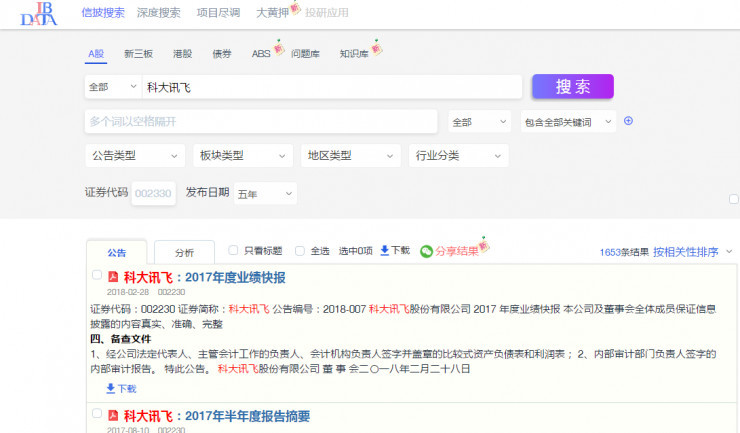Select the 公告 results tab
This screenshot has height=433, width=740.
[117, 253]
